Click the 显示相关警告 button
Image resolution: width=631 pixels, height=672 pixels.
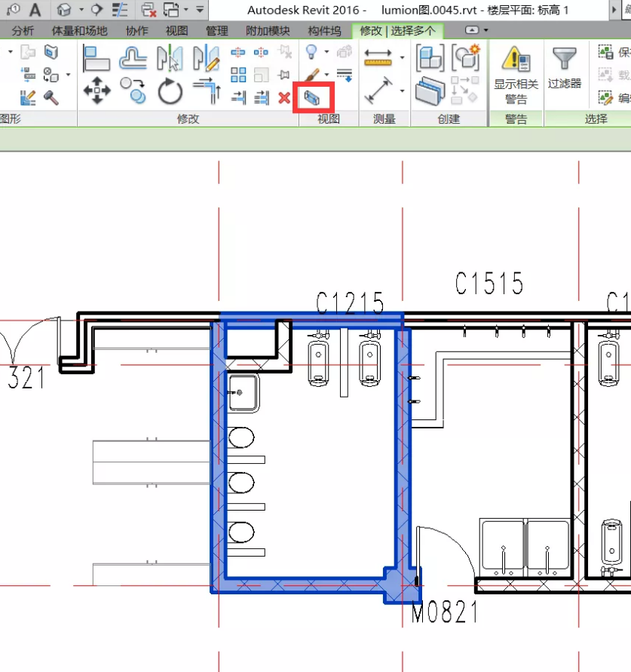pyautogui.click(x=516, y=75)
